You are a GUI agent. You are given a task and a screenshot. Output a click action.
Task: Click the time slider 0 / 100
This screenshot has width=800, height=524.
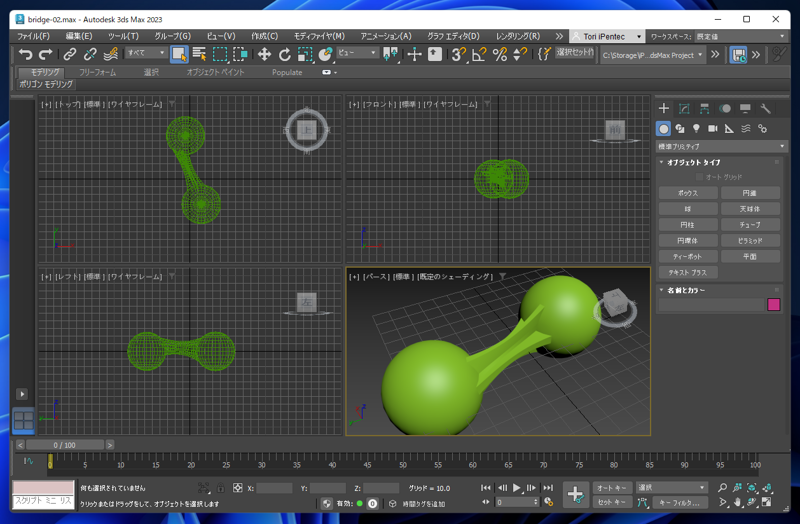click(x=65, y=445)
